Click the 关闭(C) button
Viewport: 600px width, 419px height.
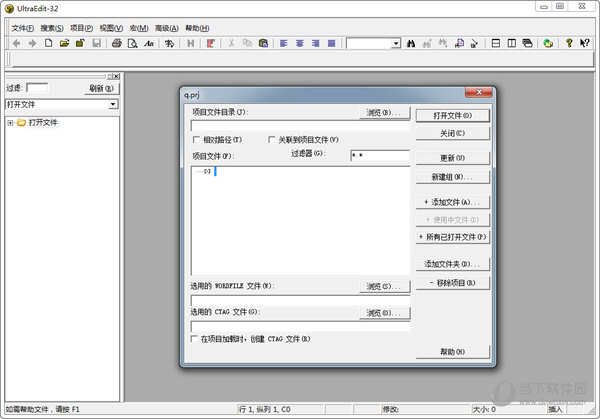[x=453, y=133]
